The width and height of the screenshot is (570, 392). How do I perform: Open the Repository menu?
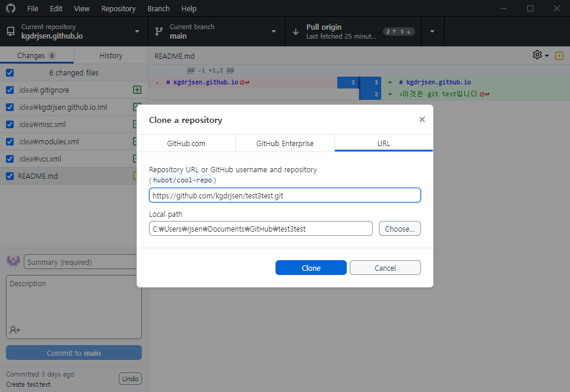[x=119, y=8]
